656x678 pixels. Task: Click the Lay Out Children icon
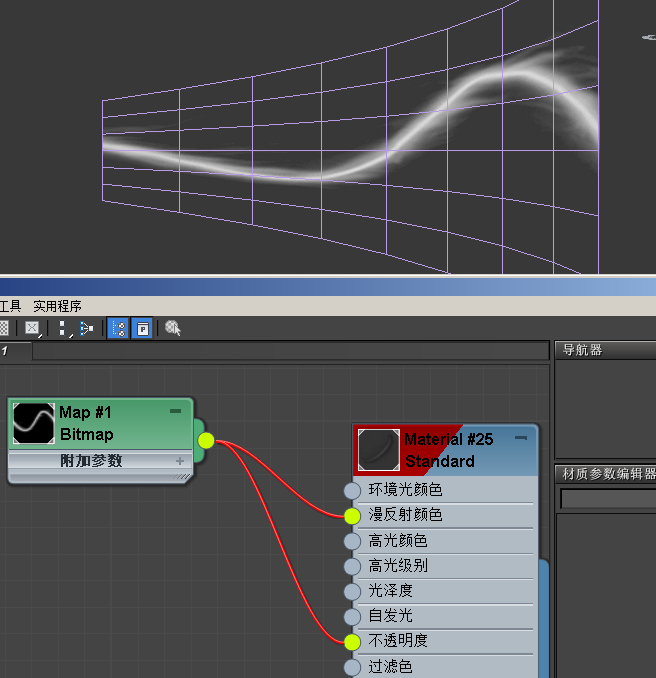pos(86,329)
